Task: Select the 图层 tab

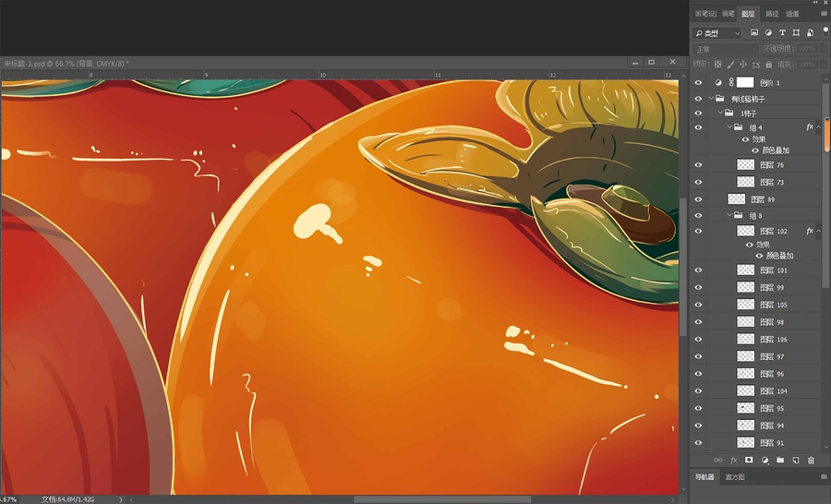Action: (748, 14)
